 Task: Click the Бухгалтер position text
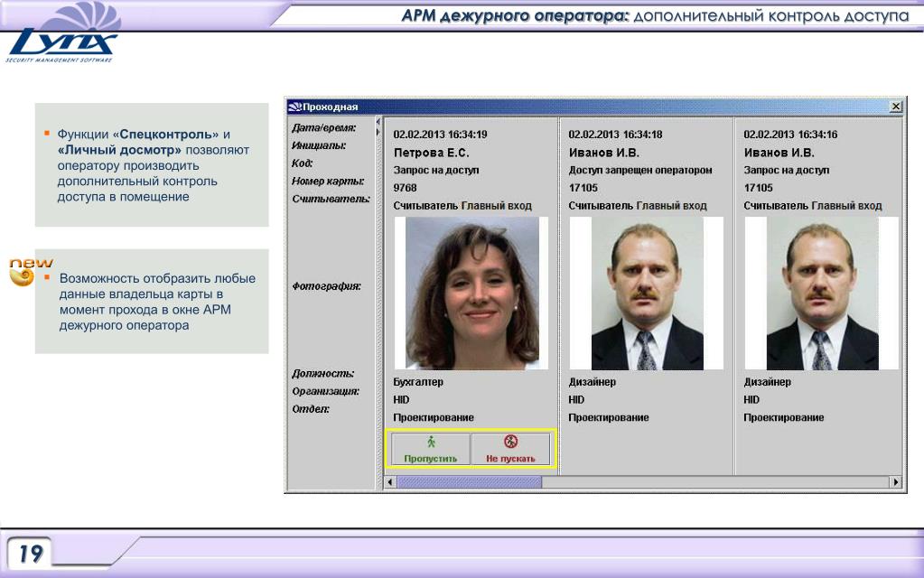pyautogui.click(x=418, y=382)
